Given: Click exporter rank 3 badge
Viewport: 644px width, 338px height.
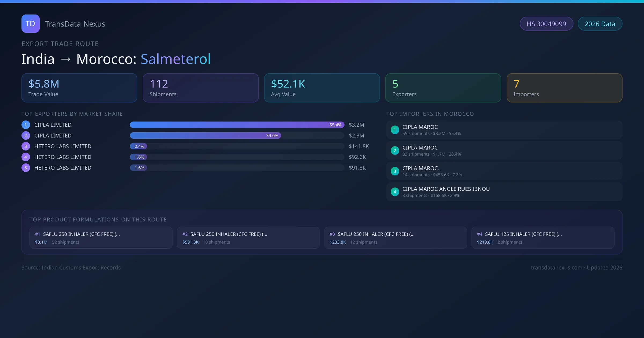Looking at the screenshot, I should 26,146.
